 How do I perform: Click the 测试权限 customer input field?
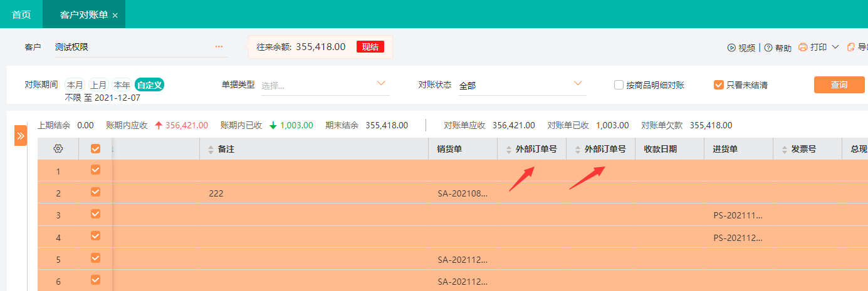point(132,46)
